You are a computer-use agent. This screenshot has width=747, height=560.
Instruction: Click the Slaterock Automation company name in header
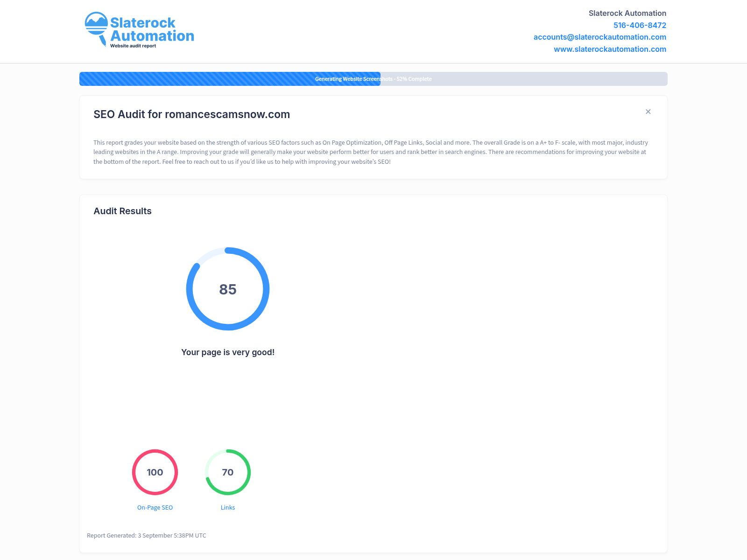[x=627, y=13]
